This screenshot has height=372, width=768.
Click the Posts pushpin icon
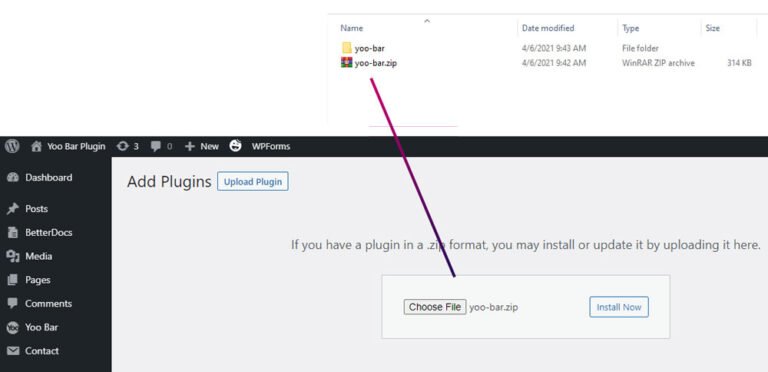click(x=13, y=209)
